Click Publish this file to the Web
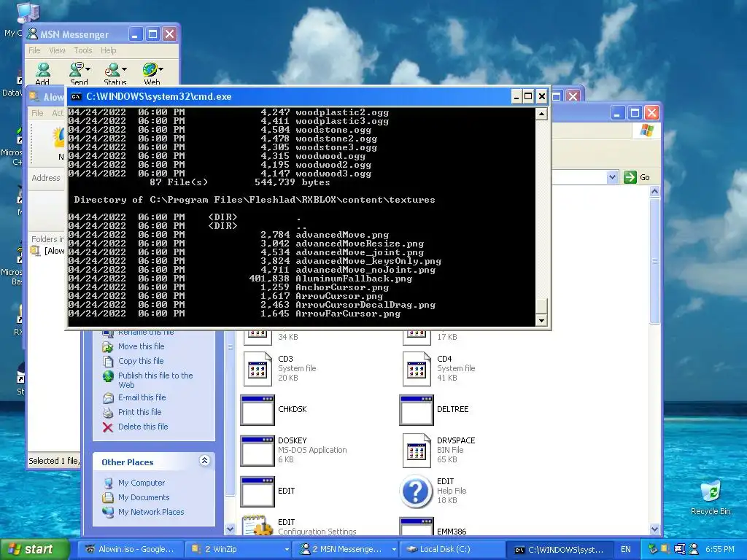Image resolution: width=747 pixels, height=560 pixels. (x=155, y=380)
